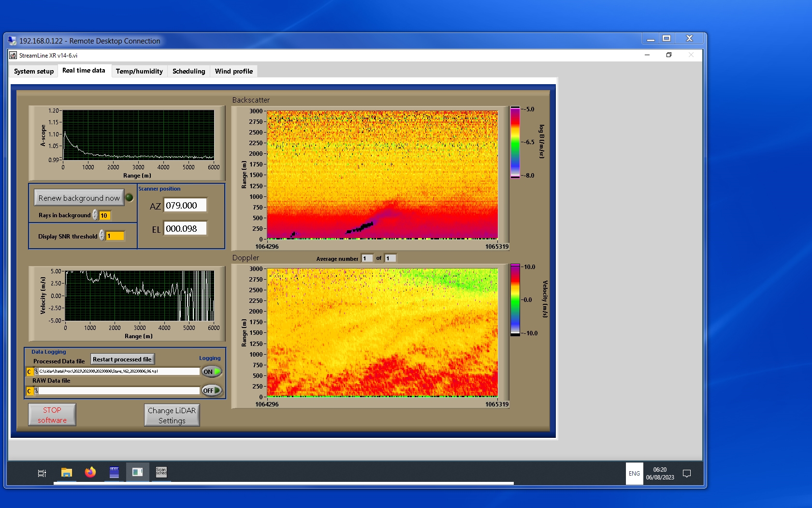Screen dimensions: 812x508
Task: Click the green LED beside Renew background
Action: pos(130,197)
